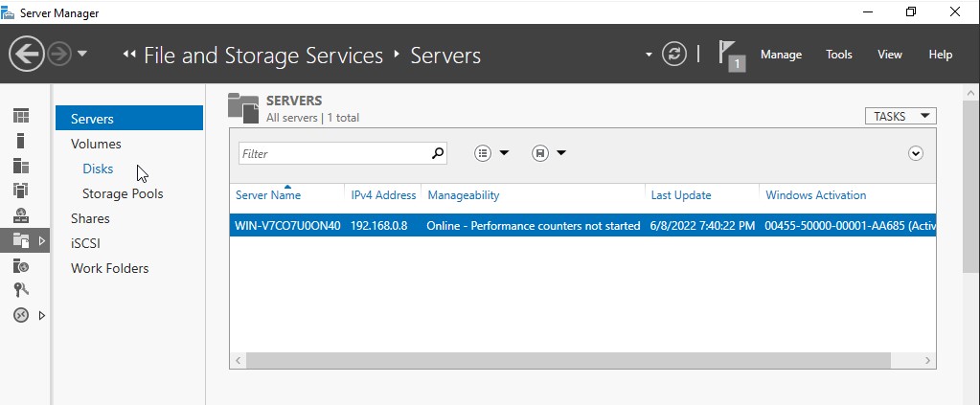
Task: Open the key-shaped role icon in the sidebar
Action: 21,290
